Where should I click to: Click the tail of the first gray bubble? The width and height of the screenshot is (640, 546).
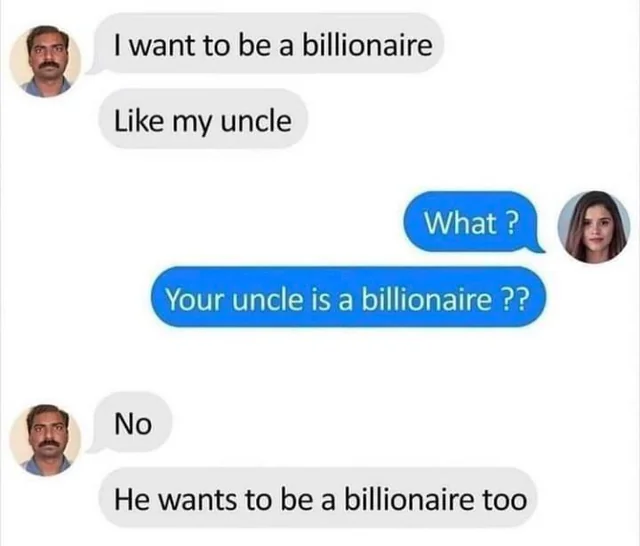click(x=95, y=69)
